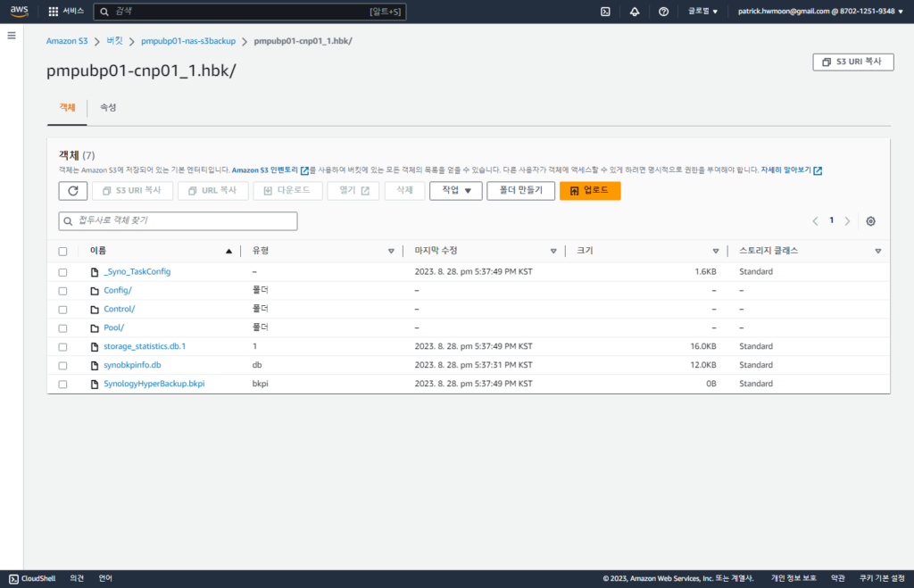Go to Amazon S3 breadcrumb
914x588 pixels.
click(67, 41)
